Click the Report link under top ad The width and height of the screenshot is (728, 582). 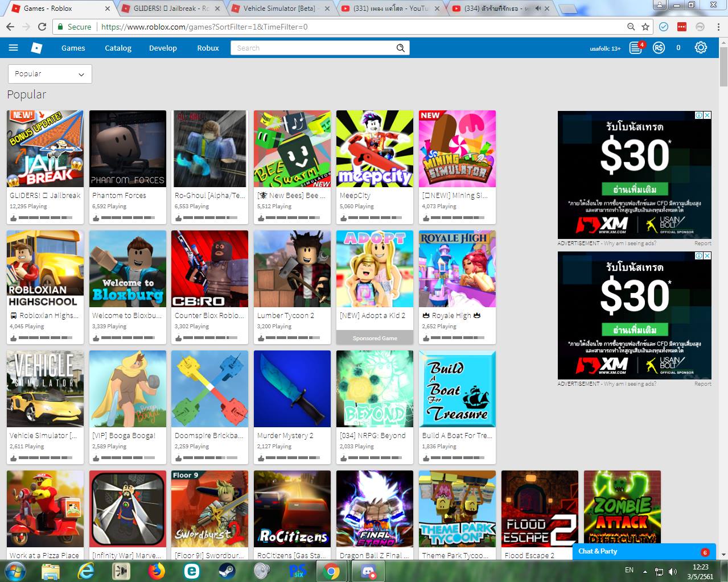702,243
